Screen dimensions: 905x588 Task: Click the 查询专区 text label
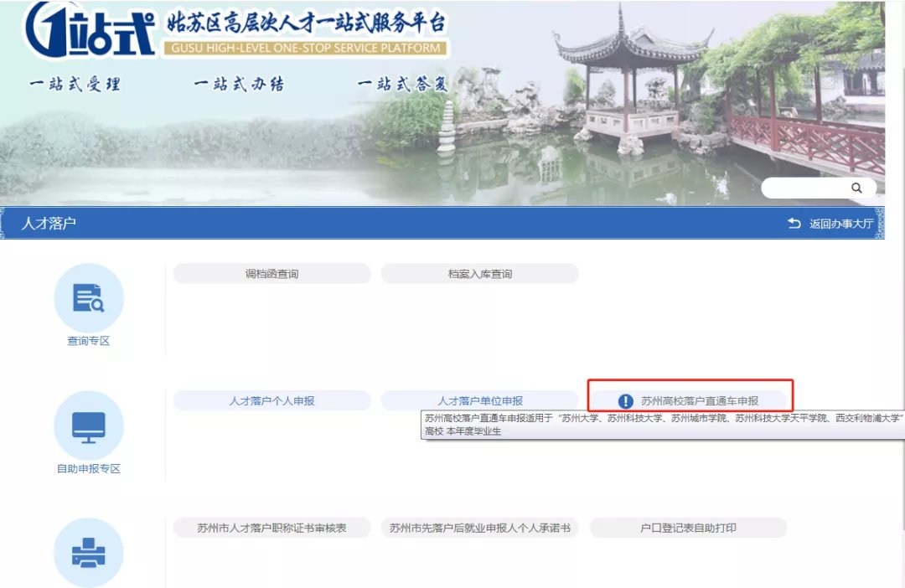[x=89, y=341]
